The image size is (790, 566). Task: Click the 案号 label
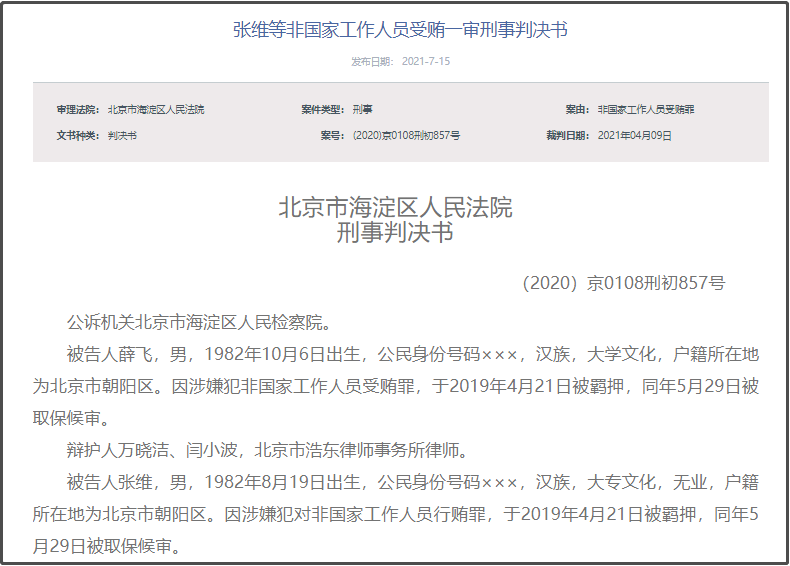(332, 136)
